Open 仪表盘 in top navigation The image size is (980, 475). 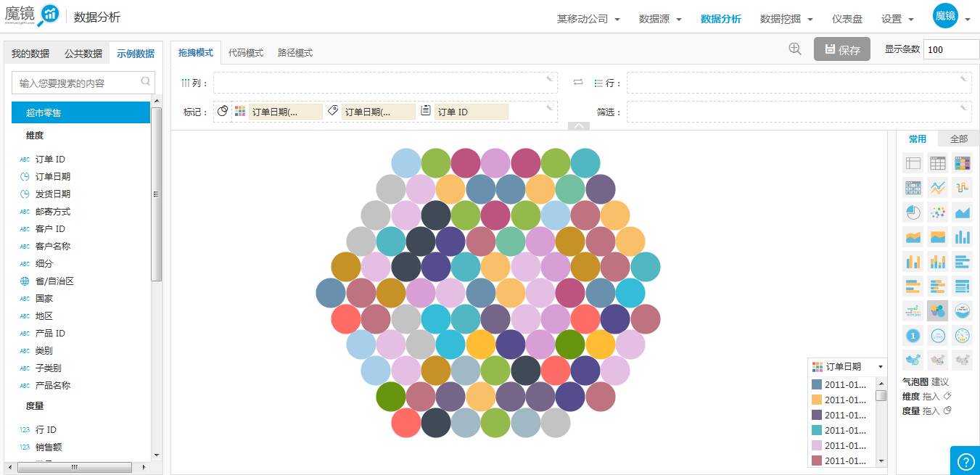click(847, 20)
